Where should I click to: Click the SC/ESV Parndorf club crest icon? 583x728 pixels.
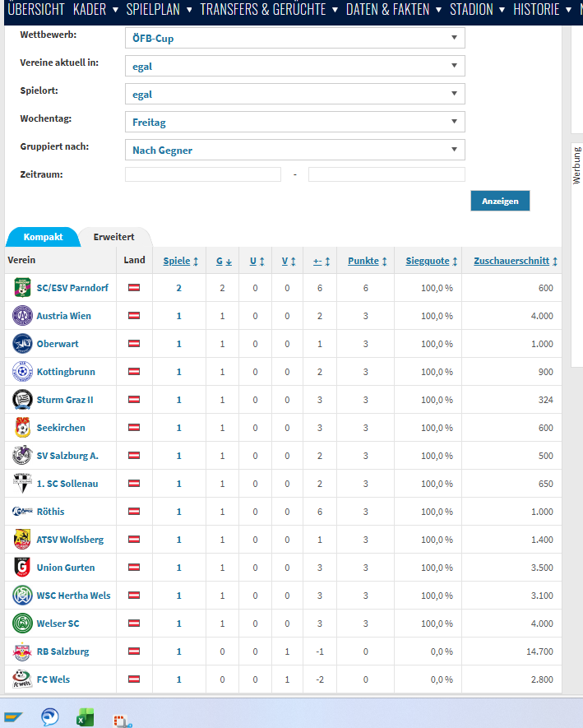coord(22,288)
